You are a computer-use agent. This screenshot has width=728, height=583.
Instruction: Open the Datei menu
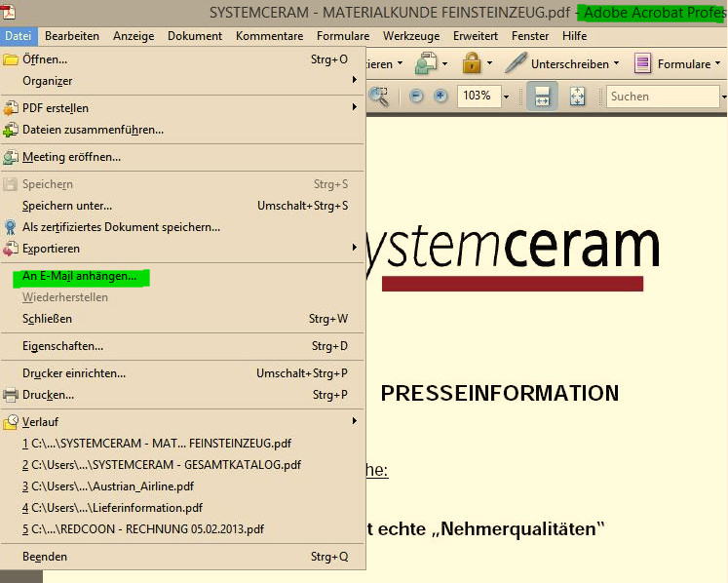(19, 36)
